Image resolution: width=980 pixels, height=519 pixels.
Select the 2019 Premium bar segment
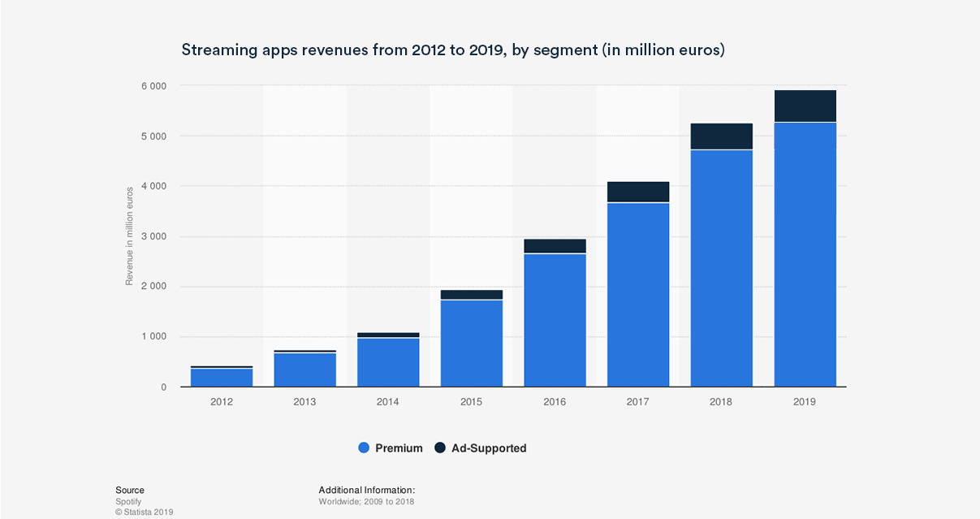(x=805, y=254)
